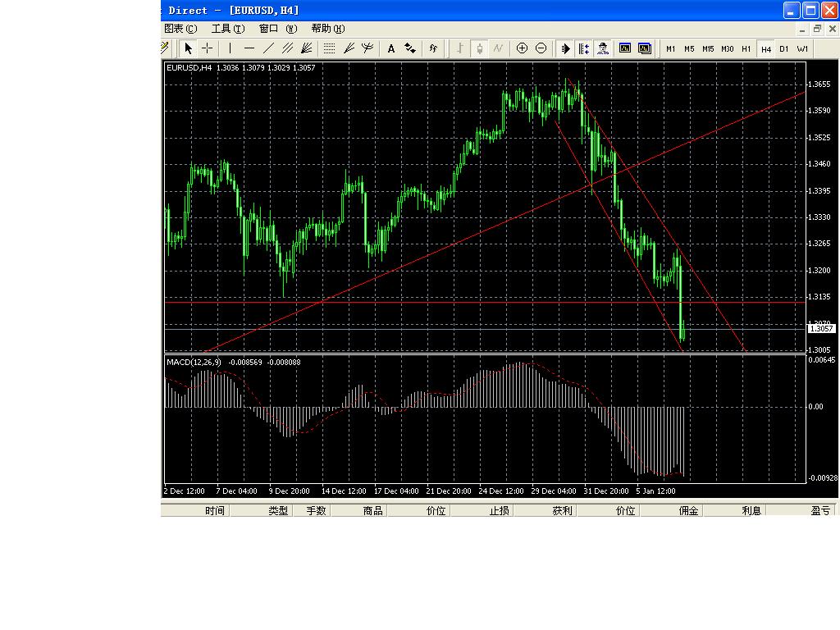Select the horizontal line drawing tool

(x=249, y=48)
